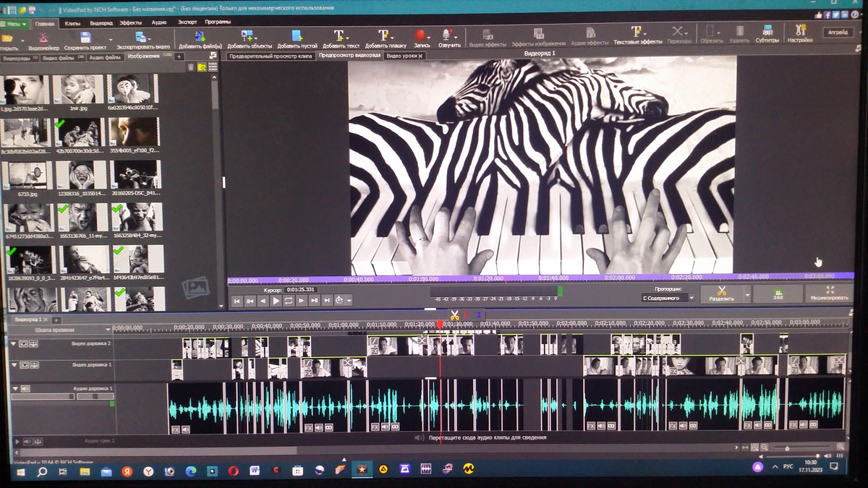Click the Play button in preview controls
Viewport: 868px width, 488px height.
point(275,301)
